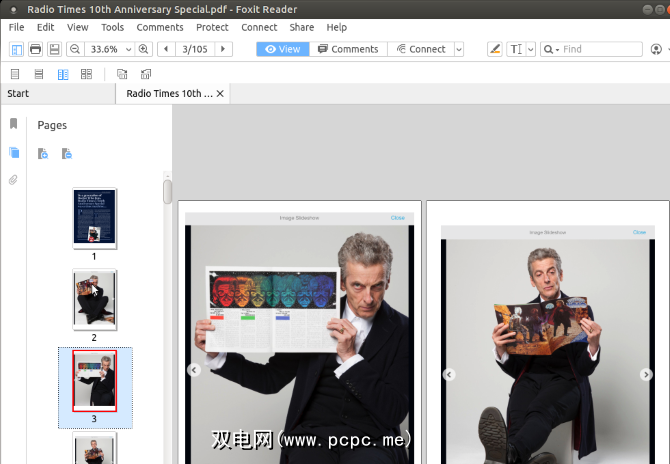
Task: Enable facing pages layout
Action: [x=63, y=74]
